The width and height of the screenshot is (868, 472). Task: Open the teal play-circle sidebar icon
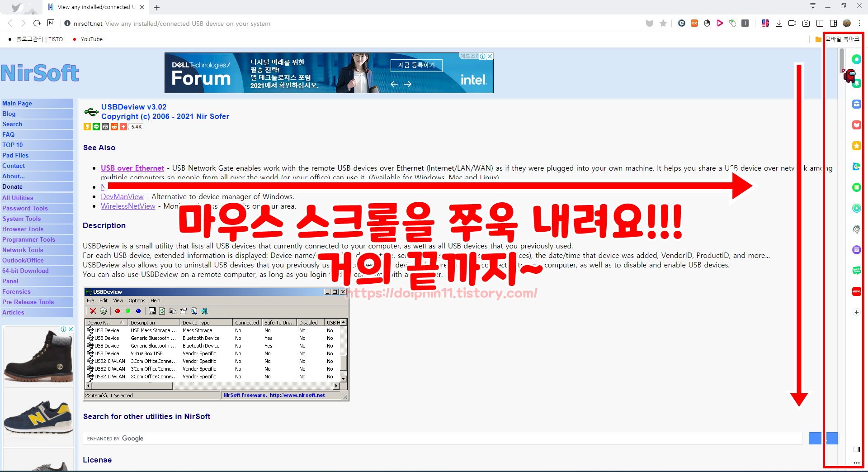point(856,208)
